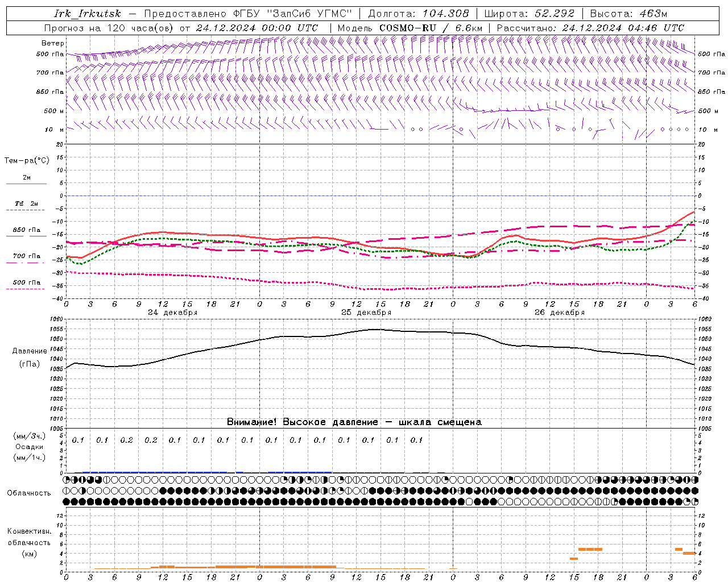
Task: Click the warning "Внимание! Высокое давление — шкала смещена"
Action: (x=354, y=422)
